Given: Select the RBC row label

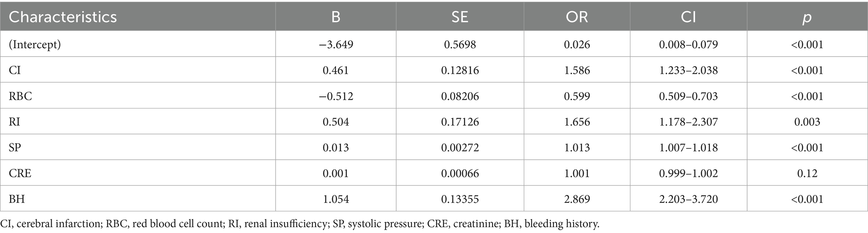Looking at the screenshot, I should point(21,96).
